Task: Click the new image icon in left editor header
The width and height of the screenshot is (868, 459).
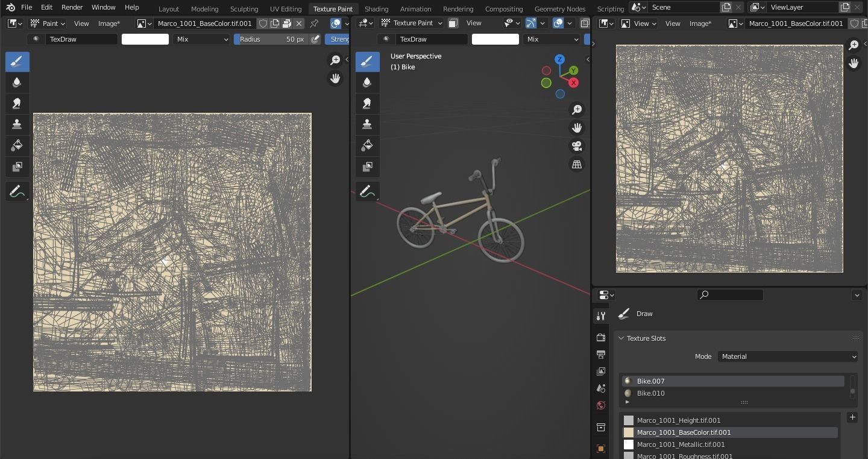Action: [275, 24]
